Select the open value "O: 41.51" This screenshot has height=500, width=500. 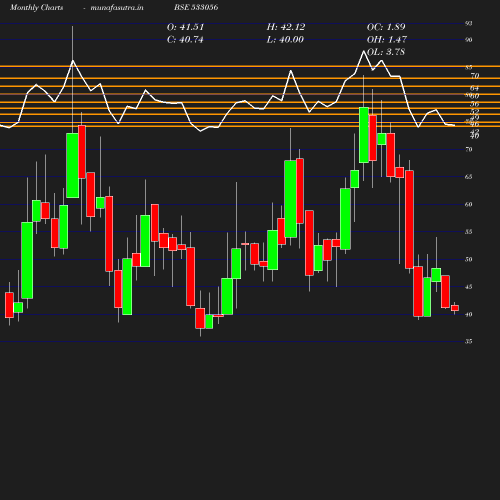point(185,27)
